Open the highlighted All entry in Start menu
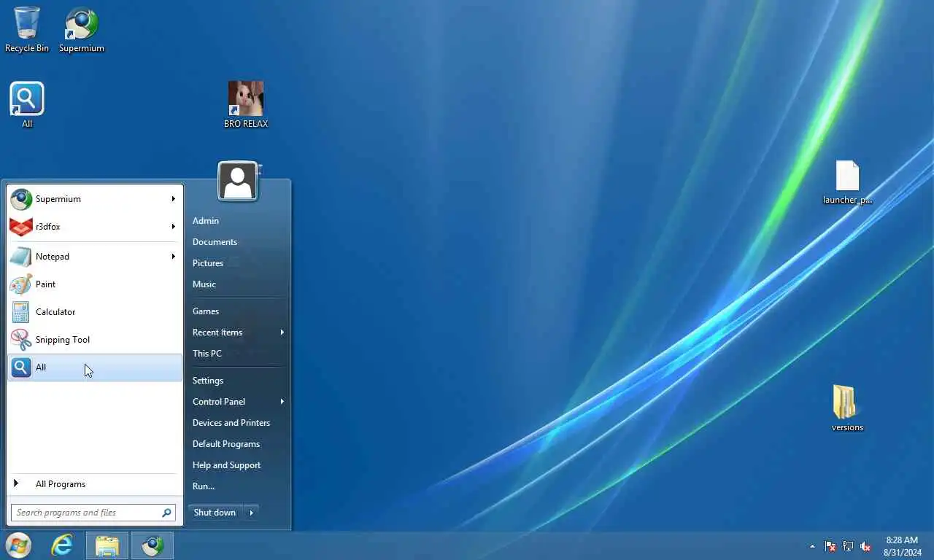 click(94, 367)
